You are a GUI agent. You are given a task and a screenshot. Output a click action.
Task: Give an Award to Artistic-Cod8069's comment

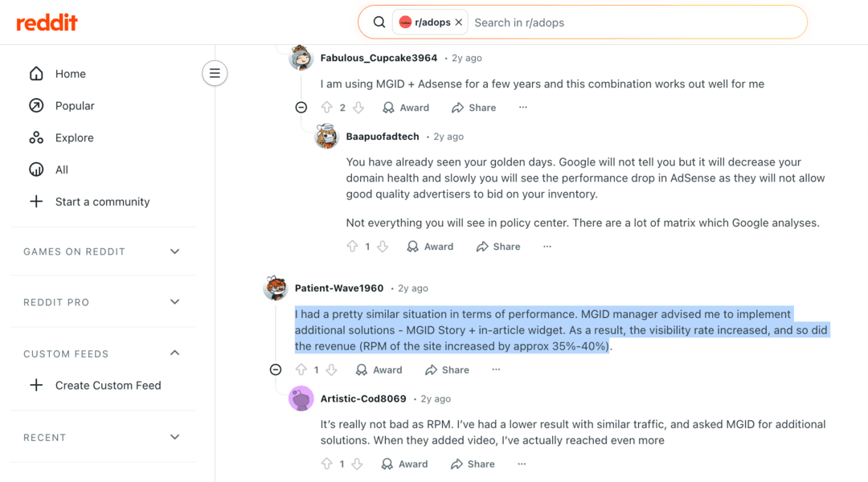[x=404, y=464]
